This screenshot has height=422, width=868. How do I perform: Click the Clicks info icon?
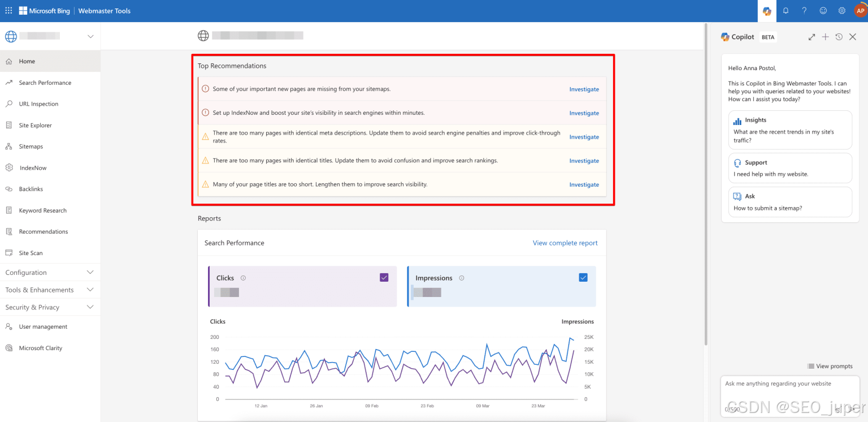(x=243, y=278)
